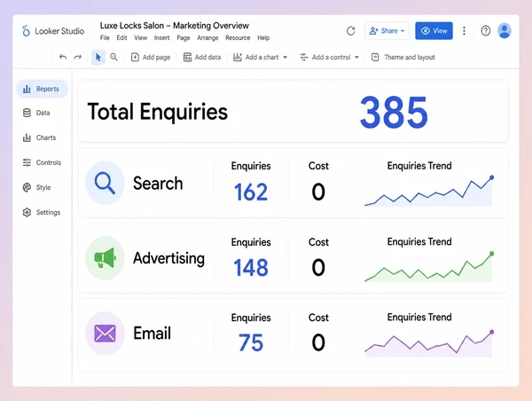This screenshot has width=532, height=401.
Task: Click the blue View button
Action: (434, 31)
